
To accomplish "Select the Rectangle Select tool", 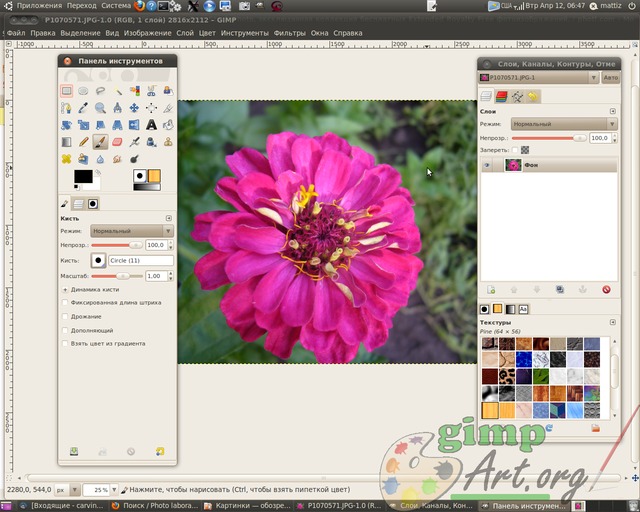I will point(67,91).
